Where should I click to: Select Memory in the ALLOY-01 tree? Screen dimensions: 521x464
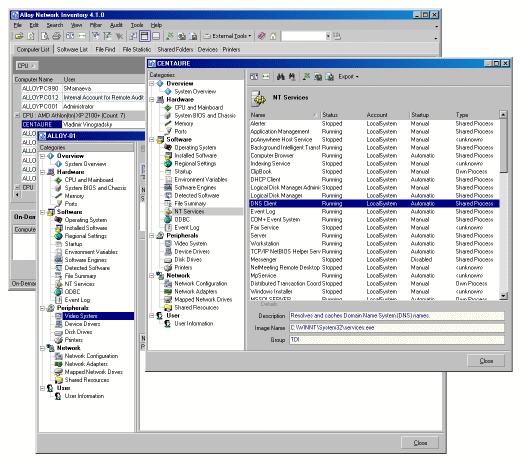click(74, 196)
